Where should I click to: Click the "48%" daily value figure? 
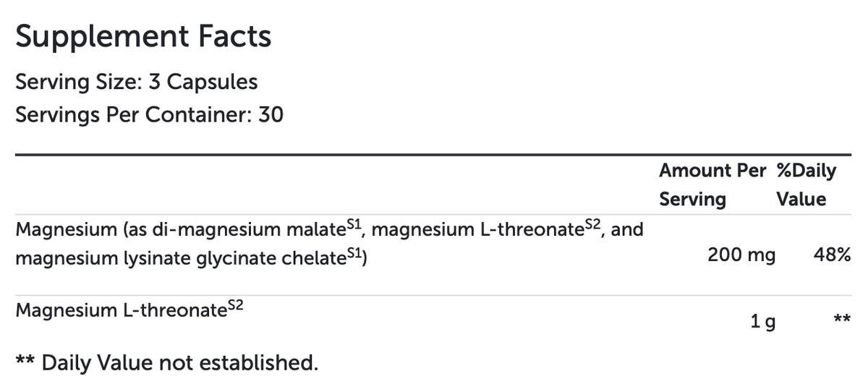click(x=831, y=255)
